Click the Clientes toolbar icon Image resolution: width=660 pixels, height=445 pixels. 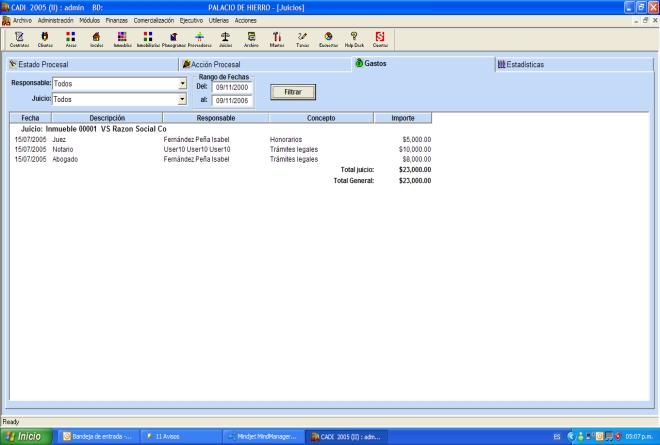point(45,38)
